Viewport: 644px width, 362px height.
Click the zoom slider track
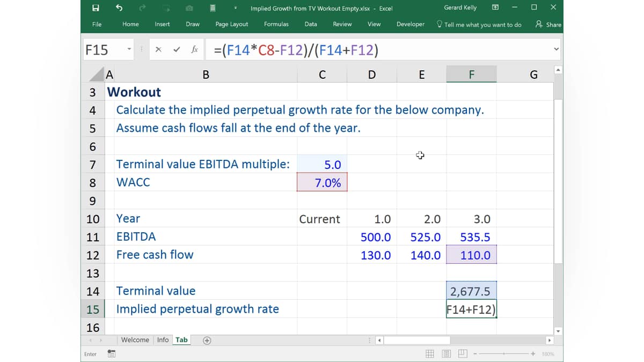(504, 354)
